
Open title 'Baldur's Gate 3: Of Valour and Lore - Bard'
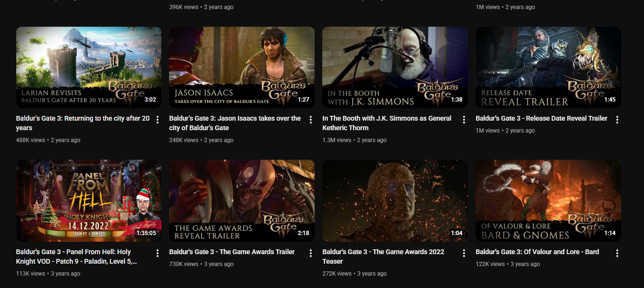(538, 252)
